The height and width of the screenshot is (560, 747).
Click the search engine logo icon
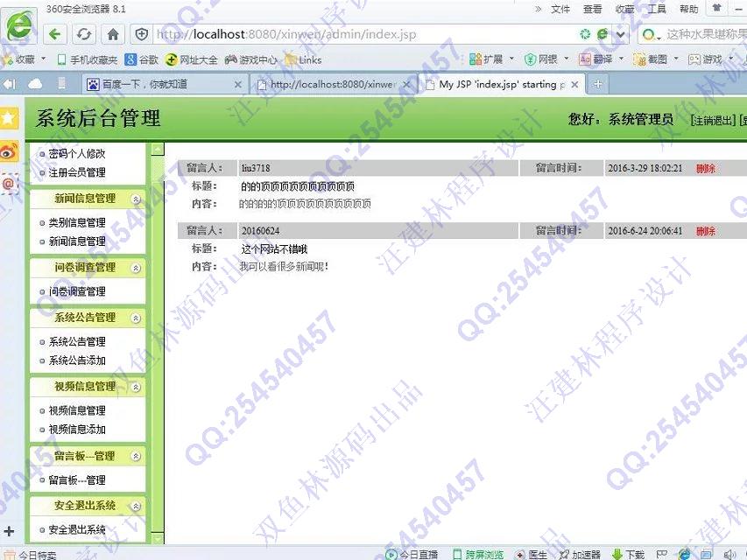(649, 34)
